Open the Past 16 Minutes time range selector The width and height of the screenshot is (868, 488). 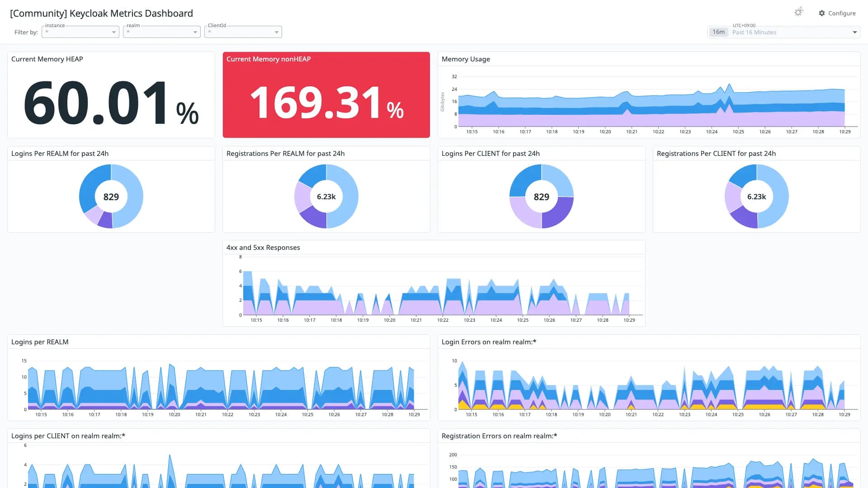pos(784,32)
